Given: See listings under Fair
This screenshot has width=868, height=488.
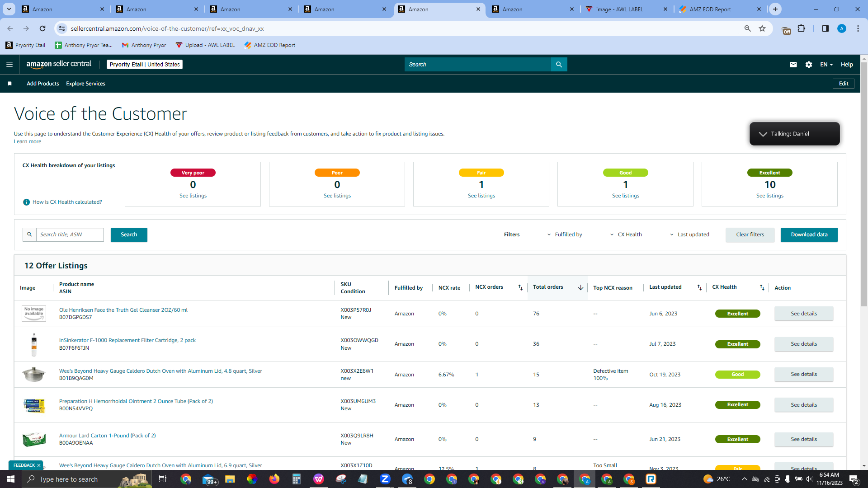Looking at the screenshot, I should (x=481, y=196).
